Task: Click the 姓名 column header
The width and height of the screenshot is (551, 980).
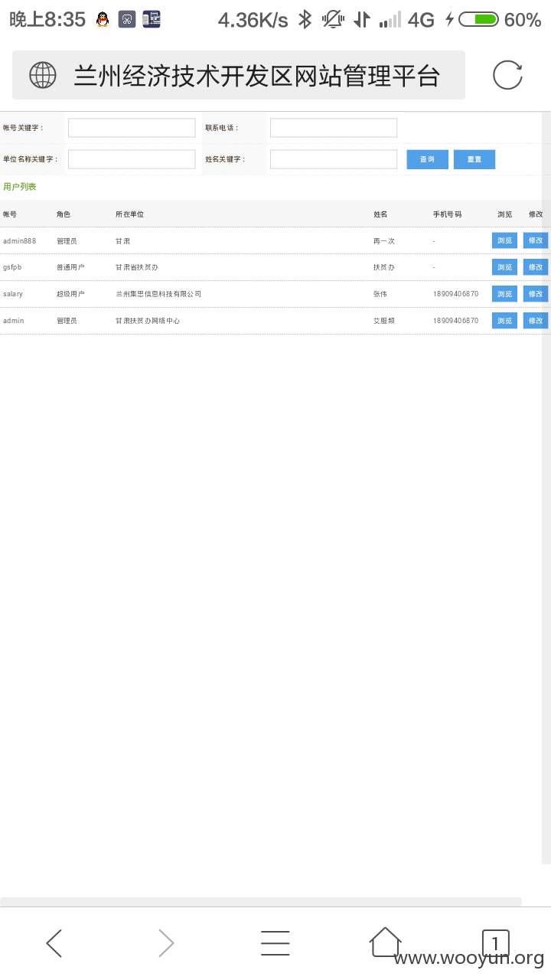Action: coord(380,214)
